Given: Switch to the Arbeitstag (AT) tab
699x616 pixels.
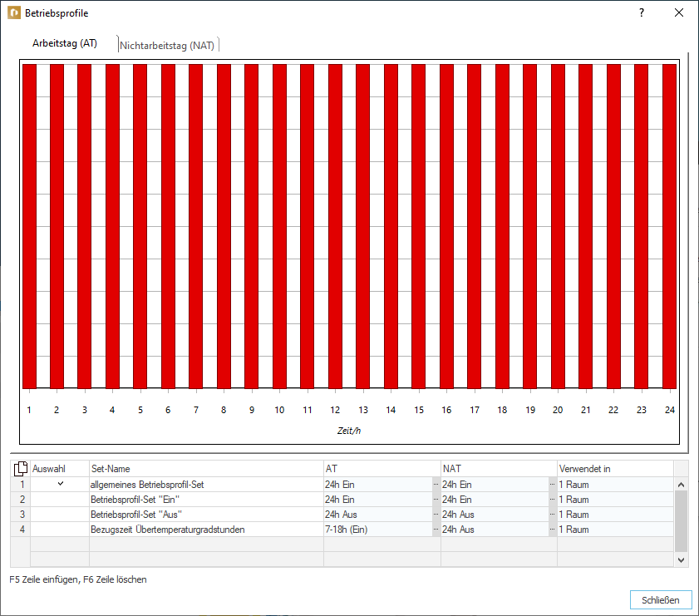Looking at the screenshot, I should [65, 43].
